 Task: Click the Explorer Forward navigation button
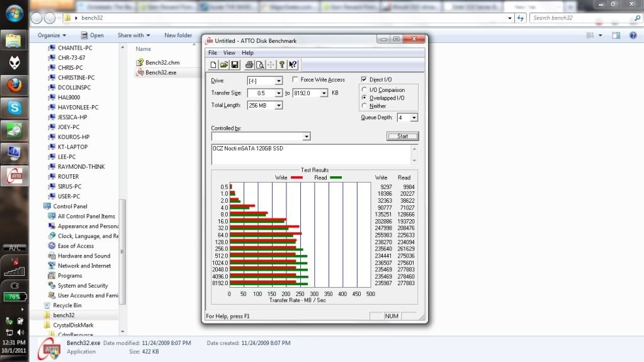tap(50, 18)
